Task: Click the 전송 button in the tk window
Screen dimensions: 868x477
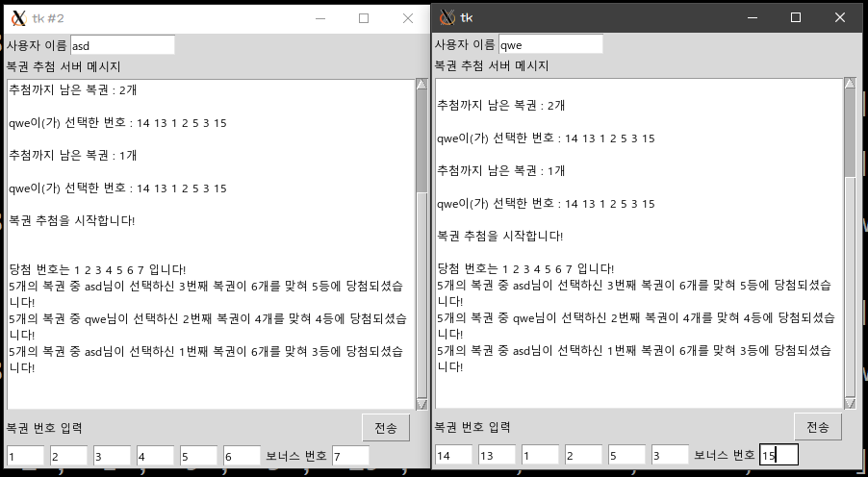Action: point(818,427)
